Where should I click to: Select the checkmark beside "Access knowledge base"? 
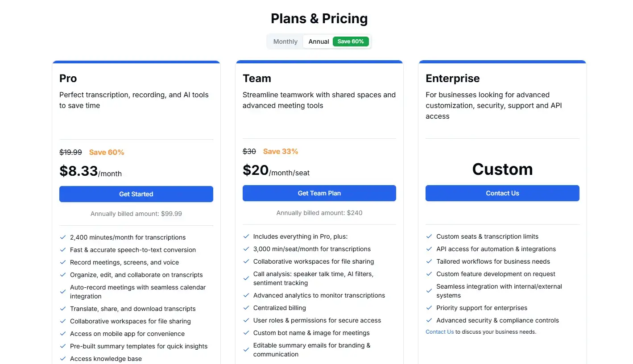coord(62,358)
